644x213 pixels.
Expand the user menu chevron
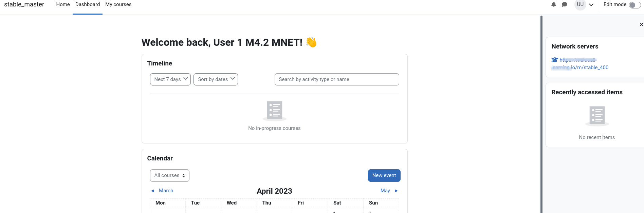(x=591, y=5)
